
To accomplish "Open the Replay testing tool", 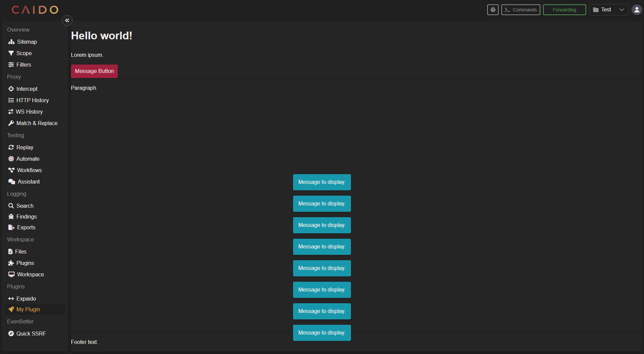I will point(25,147).
